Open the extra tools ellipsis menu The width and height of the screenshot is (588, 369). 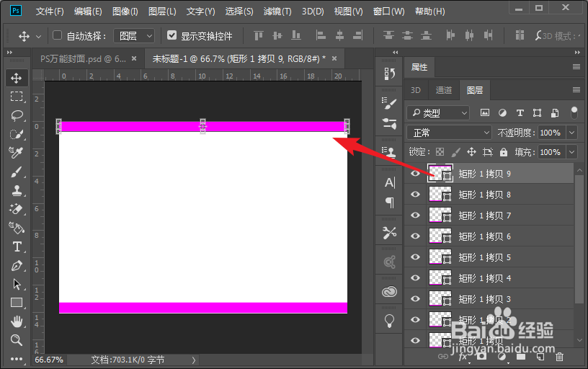pos(16,359)
